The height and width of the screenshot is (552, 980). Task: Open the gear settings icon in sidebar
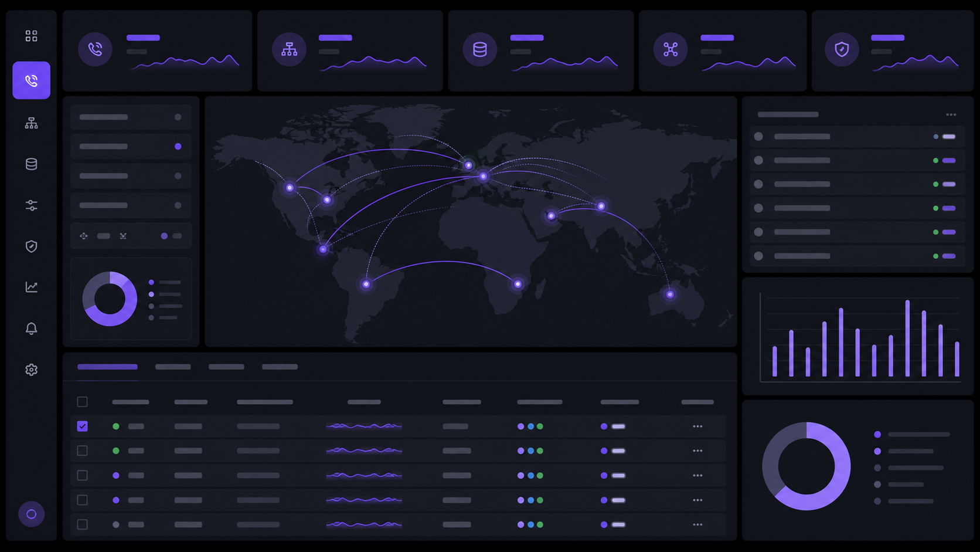tap(31, 370)
